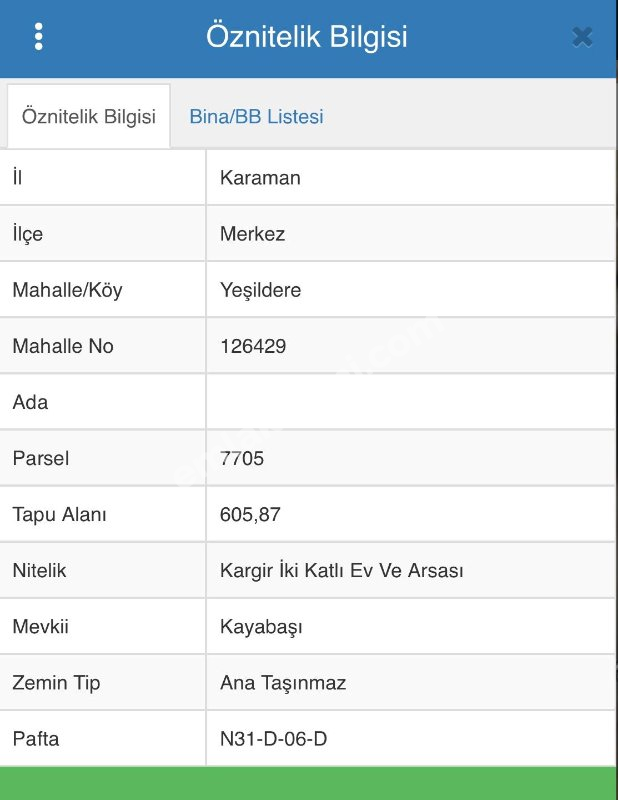This screenshot has height=800, width=618.
Task: Click the Kayabaşı location value
Action: (261, 627)
